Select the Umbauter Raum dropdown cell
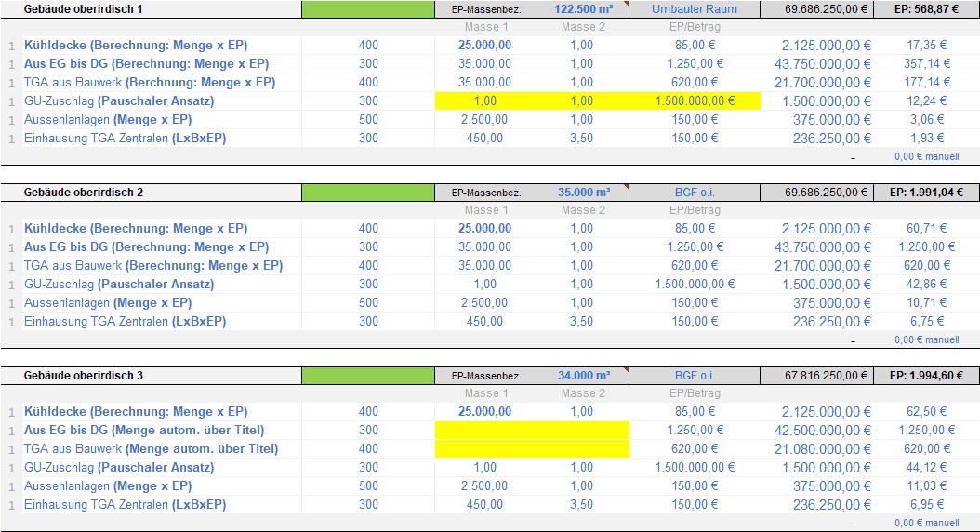980x532 pixels. pyautogui.click(x=695, y=9)
